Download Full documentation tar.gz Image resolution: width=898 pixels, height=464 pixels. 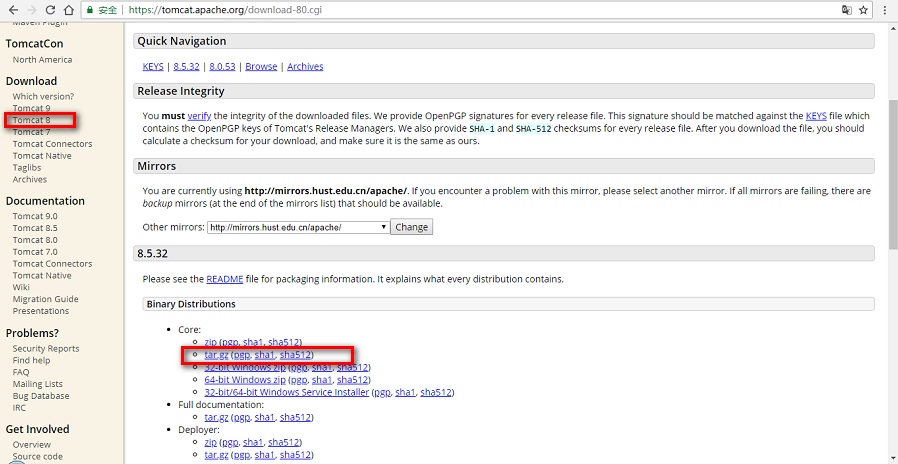(x=216, y=418)
